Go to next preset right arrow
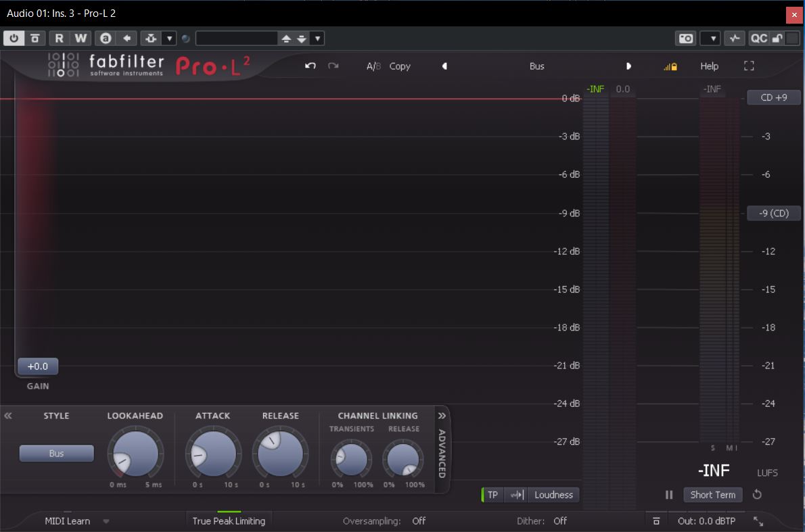Image resolution: width=805 pixels, height=532 pixels. tap(628, 66)
